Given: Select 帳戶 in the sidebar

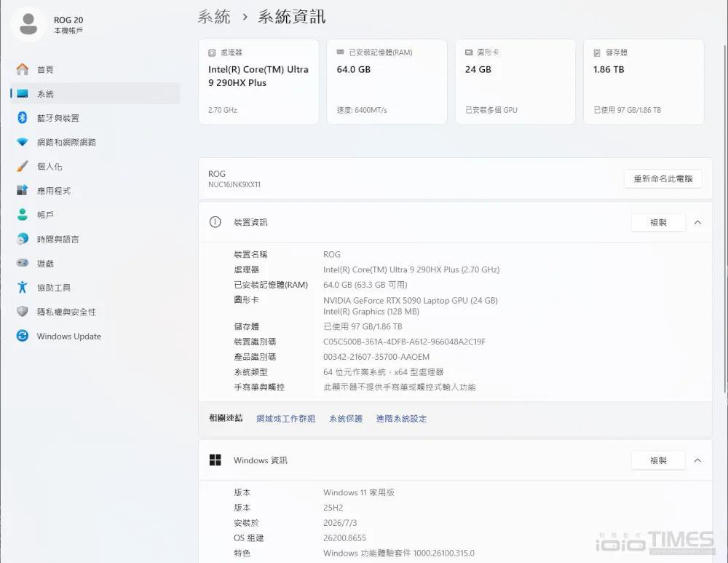Looking at the screenshot, I should tap(95, 215).
